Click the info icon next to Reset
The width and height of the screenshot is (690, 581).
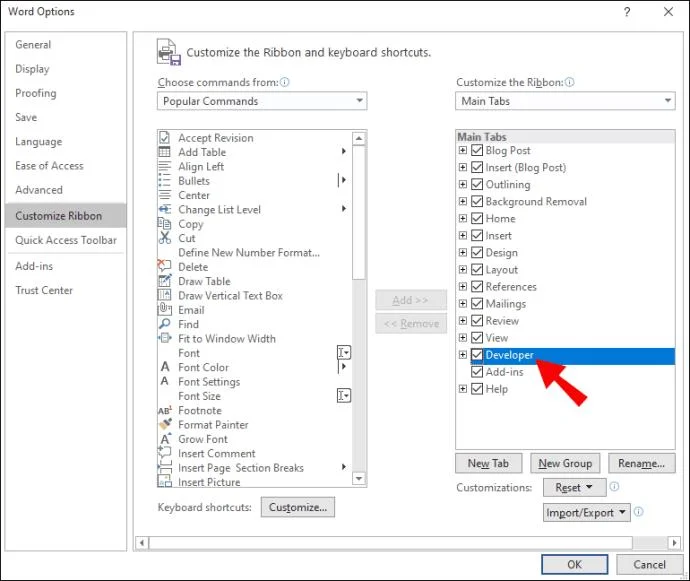pyautogui.click(x=614, y=486)
